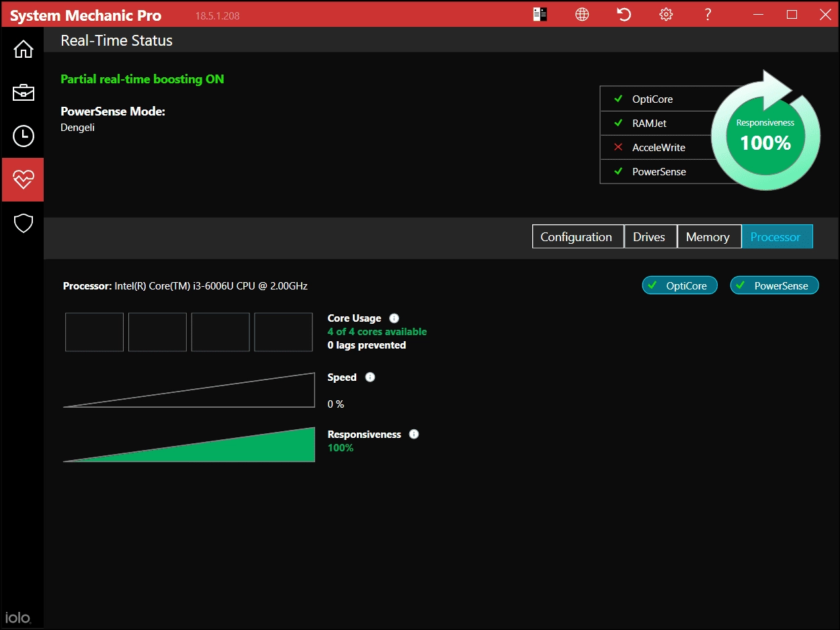Maximize the System Mechanic Pro window
Screen dimensions: 840x630
792,14
